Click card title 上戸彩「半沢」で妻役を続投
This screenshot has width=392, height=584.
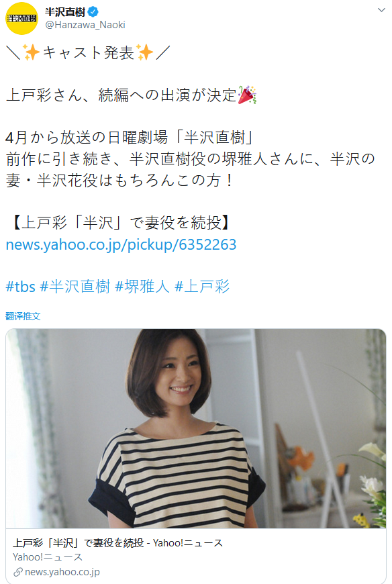[79, 543]
